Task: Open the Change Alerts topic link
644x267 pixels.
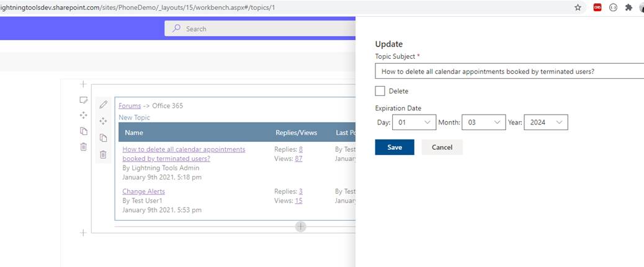Action: (x=143, y=191)
